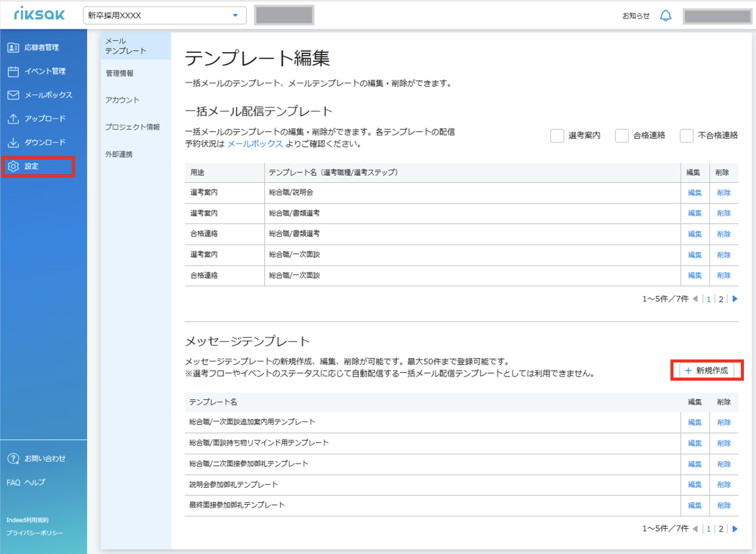Switch to the 外部連携 settings section
The image size is (756, 554).
tap(119, 154)
